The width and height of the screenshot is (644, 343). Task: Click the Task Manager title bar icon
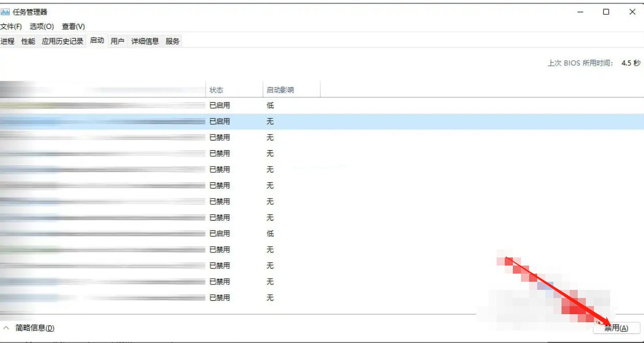(x=5, y=12)
